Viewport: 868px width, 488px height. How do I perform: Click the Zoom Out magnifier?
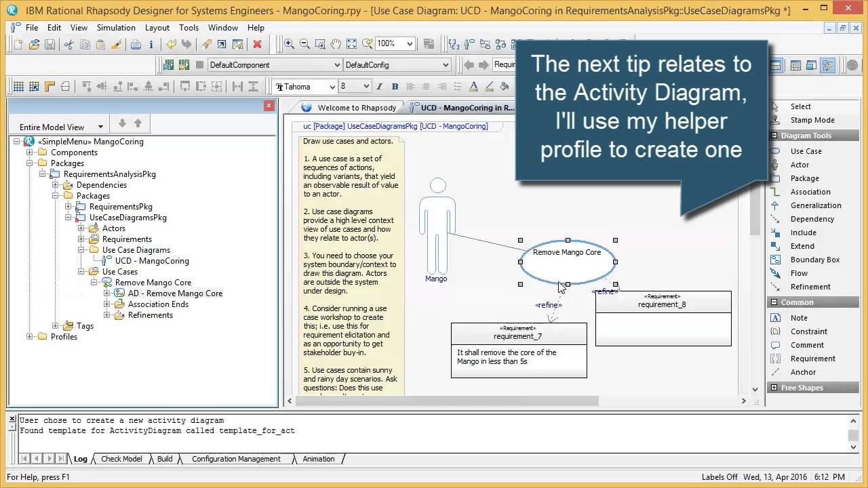(304, 44)
